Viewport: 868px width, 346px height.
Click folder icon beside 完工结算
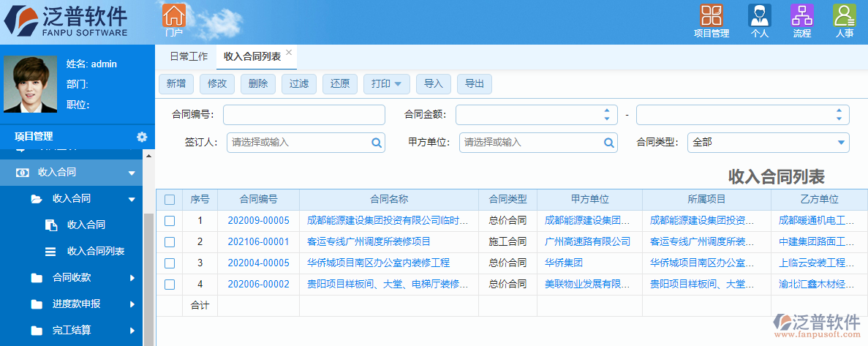[37, 331]
